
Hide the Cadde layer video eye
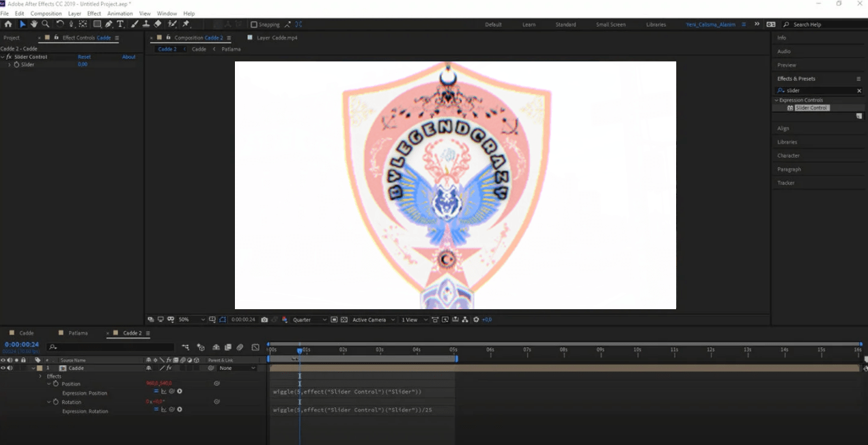(3, 368)
